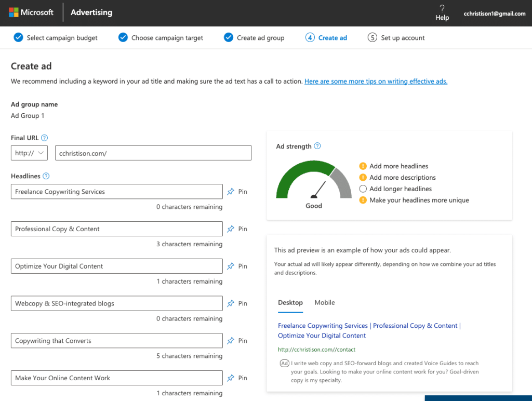This screenshot has height=401, width=532.
Task: Pin the Freelance Copywriting Services headline
Action: point(237,192)
